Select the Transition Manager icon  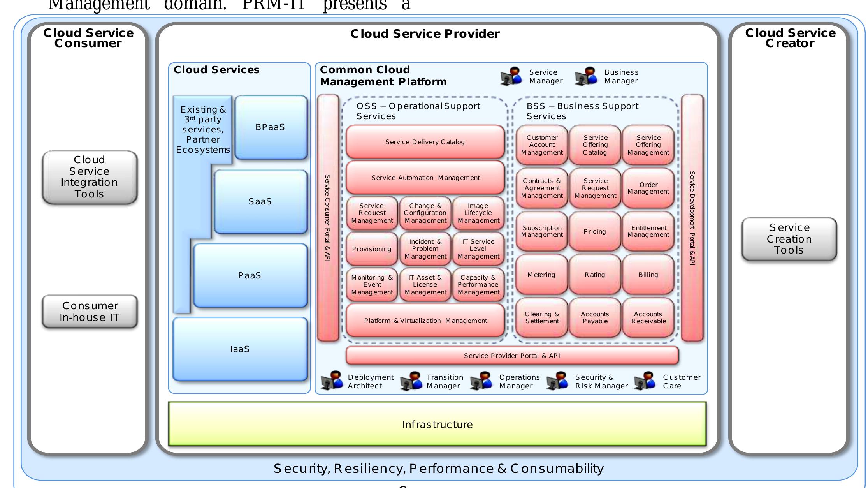point(411,381)
